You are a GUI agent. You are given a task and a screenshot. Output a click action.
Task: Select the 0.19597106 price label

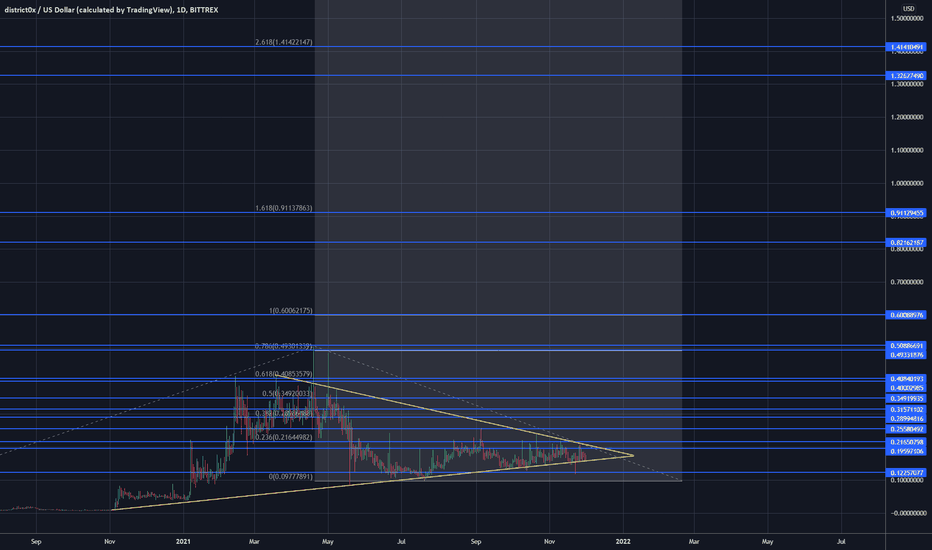[906, 451]
